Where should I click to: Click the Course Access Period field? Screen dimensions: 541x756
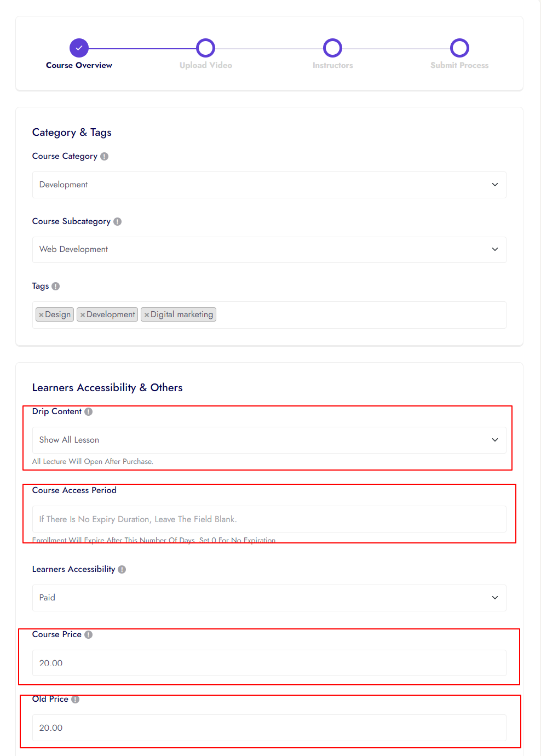click(x=269, y=519)
